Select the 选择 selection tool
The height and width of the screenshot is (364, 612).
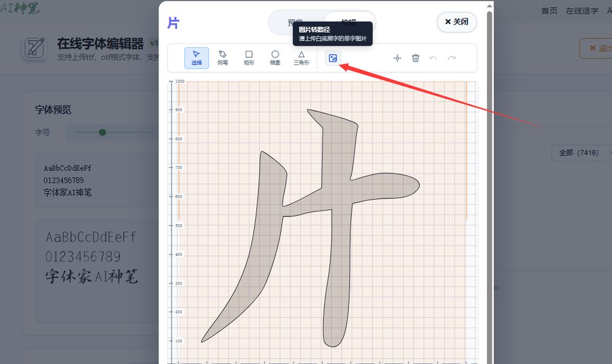pyautogui.click(x=196, y=57)
